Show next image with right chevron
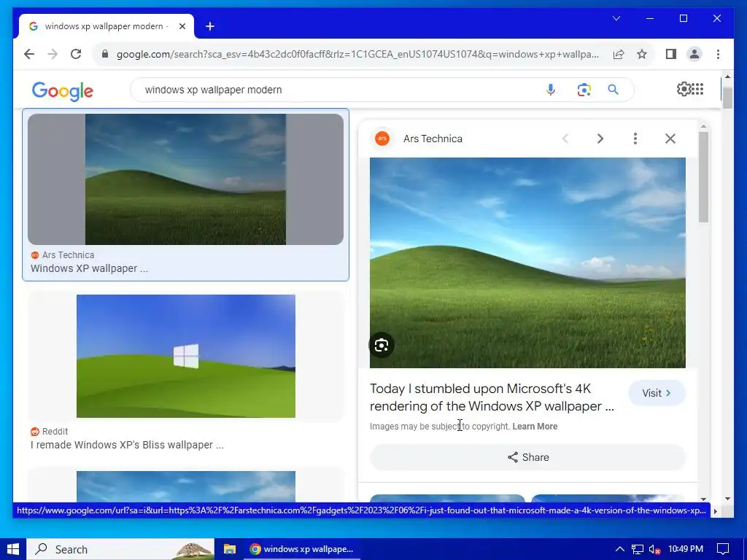 [x=600, y=139]
